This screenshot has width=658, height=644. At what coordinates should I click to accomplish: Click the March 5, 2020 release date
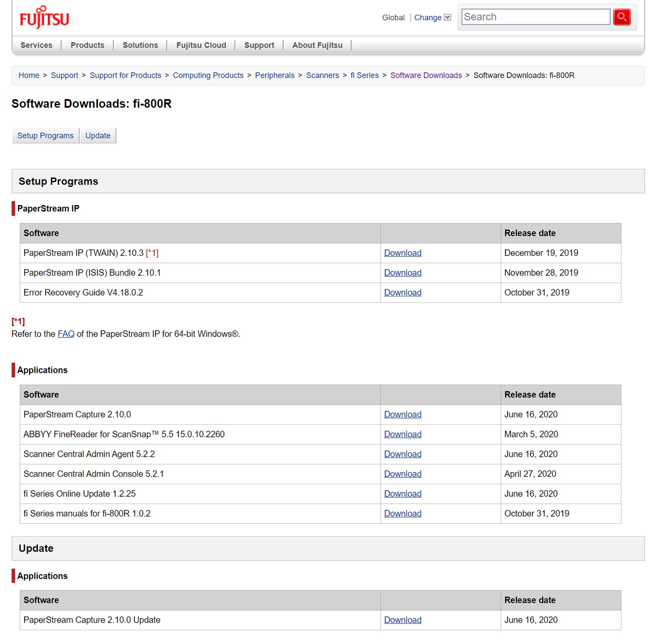(531, 434)
